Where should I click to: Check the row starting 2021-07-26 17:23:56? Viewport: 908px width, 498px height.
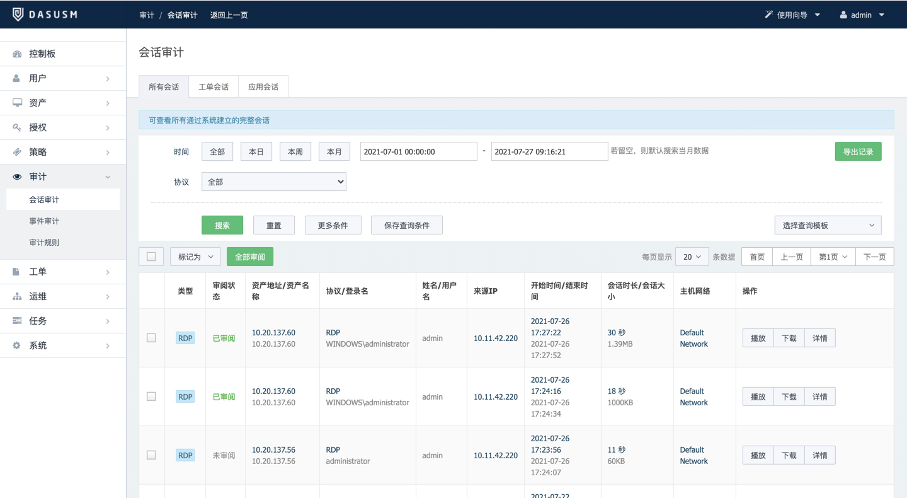point(151,455)
